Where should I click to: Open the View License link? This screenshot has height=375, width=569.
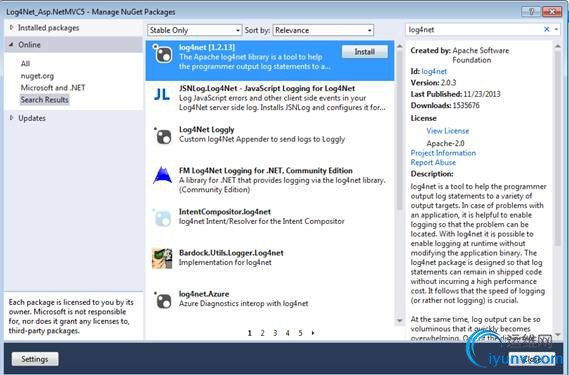point(447,131)
